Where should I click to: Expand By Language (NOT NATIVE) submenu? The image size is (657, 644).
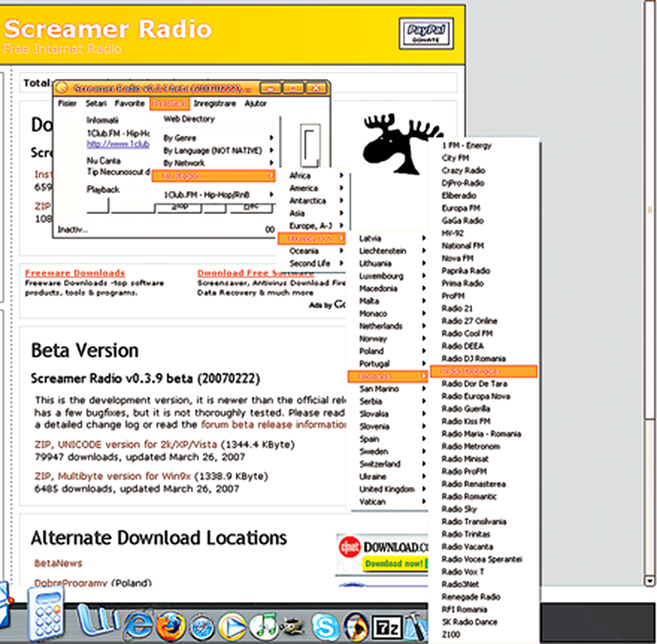tap(214, 151)
